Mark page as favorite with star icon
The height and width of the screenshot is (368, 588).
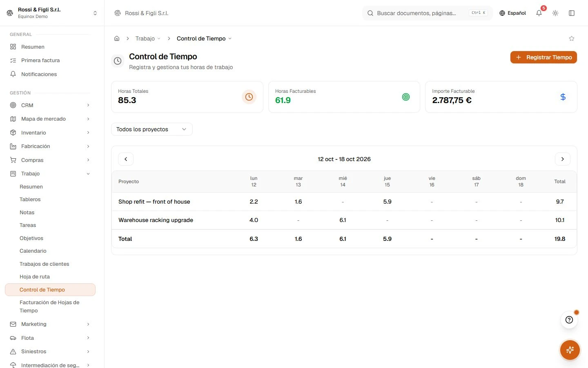click(572, 38)
